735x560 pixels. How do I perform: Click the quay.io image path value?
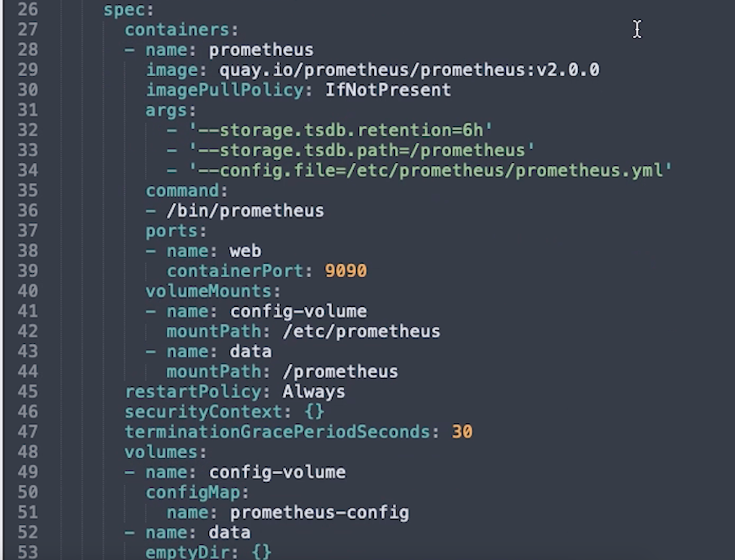click(x=409, y=70)
